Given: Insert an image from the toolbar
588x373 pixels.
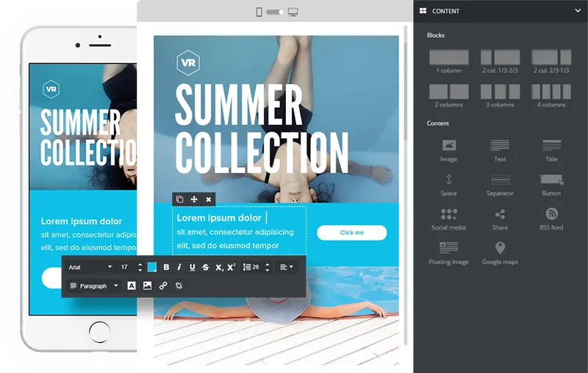Looking at the screenshot, I should (x=148, y=286).
